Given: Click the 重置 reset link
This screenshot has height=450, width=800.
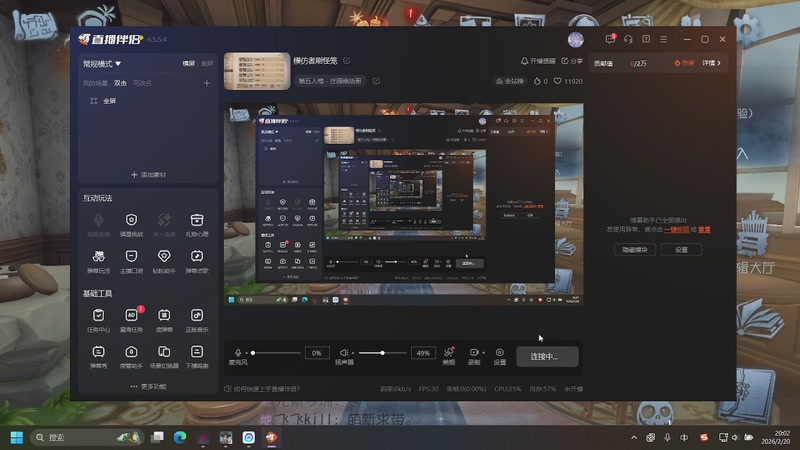Looking at the screenshot, I should point(704,230).
